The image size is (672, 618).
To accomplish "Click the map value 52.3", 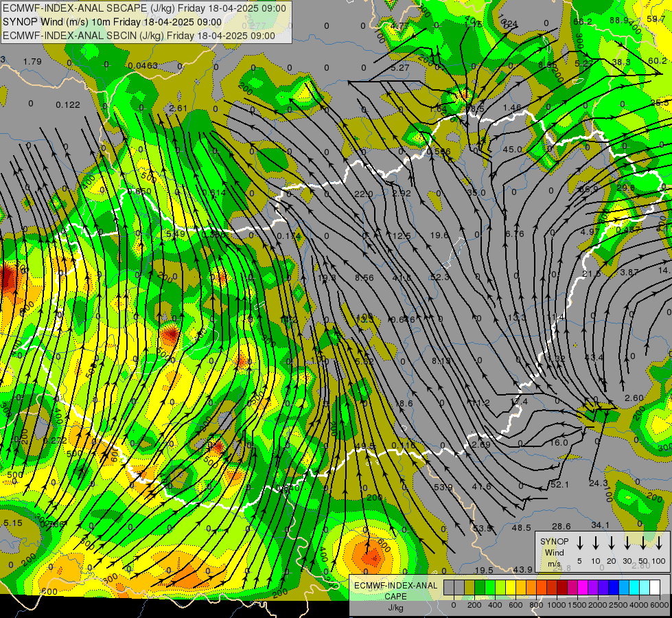I will 440,277.
